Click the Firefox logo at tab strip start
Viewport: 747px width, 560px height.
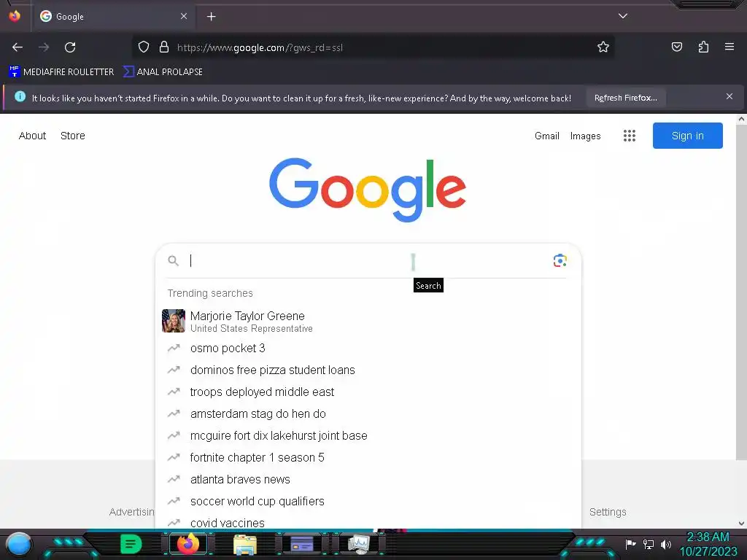pos(15,16)
